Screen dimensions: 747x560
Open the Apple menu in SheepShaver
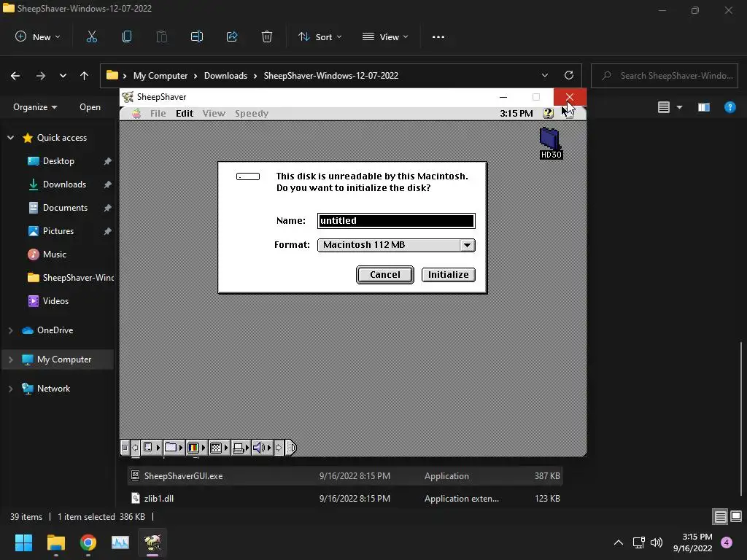click(136, 113)
